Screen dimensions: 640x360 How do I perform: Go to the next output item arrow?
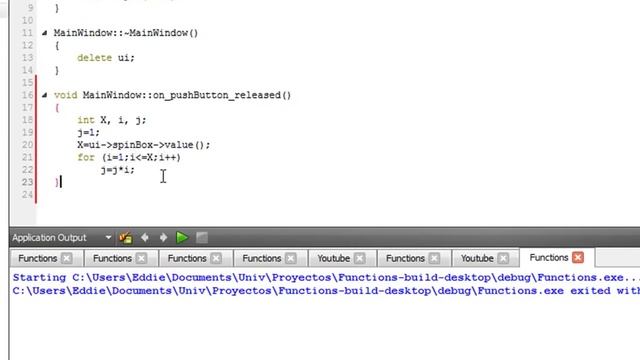pos(163,238)
